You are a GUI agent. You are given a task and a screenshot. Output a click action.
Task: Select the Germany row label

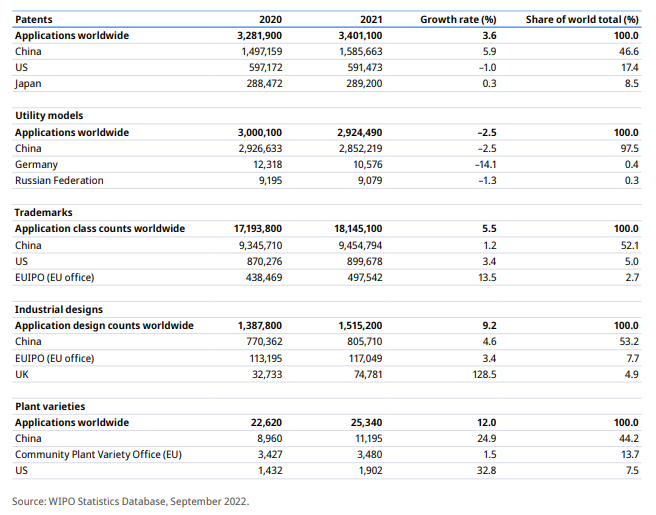point(36,164)
